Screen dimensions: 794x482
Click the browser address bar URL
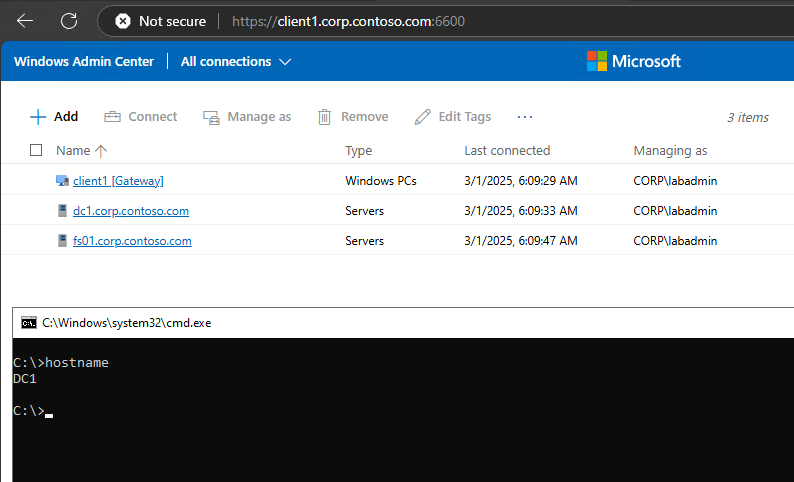coord(348,21)
